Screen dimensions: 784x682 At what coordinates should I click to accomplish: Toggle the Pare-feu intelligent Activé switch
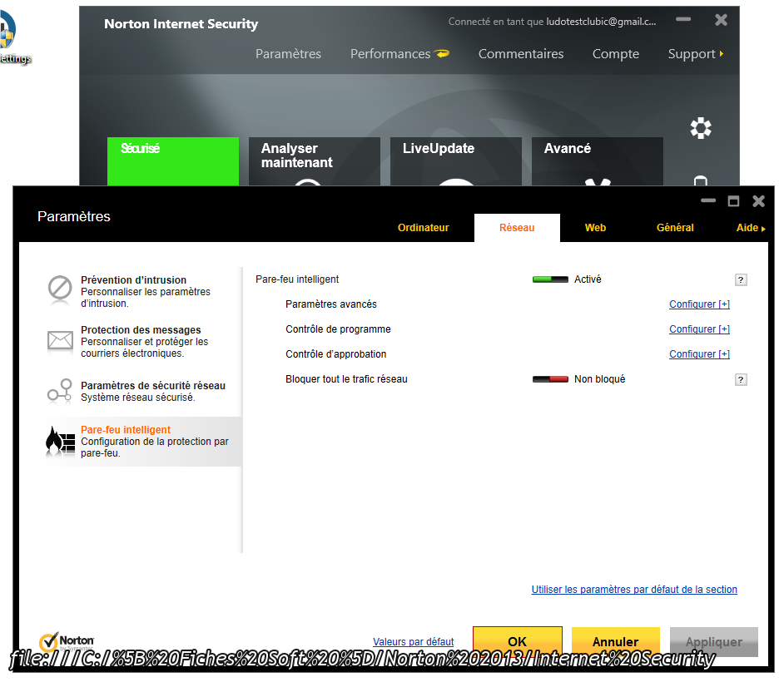point(550,279)
